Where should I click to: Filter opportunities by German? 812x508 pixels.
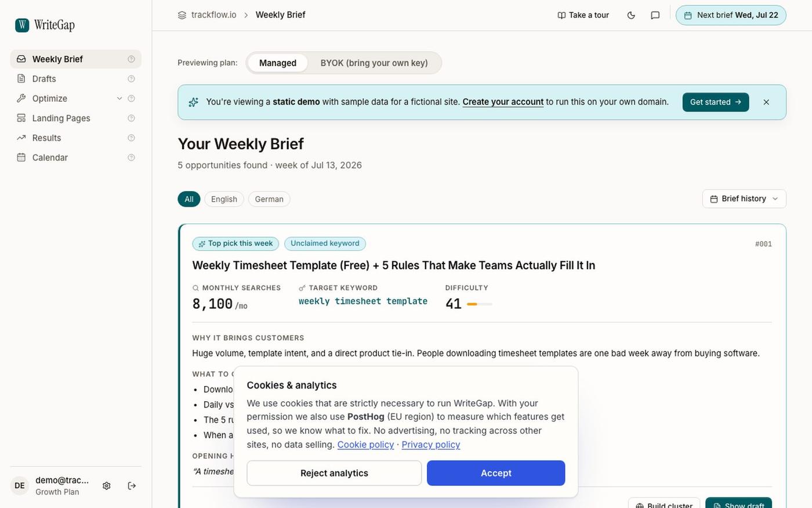pos(269,199)
